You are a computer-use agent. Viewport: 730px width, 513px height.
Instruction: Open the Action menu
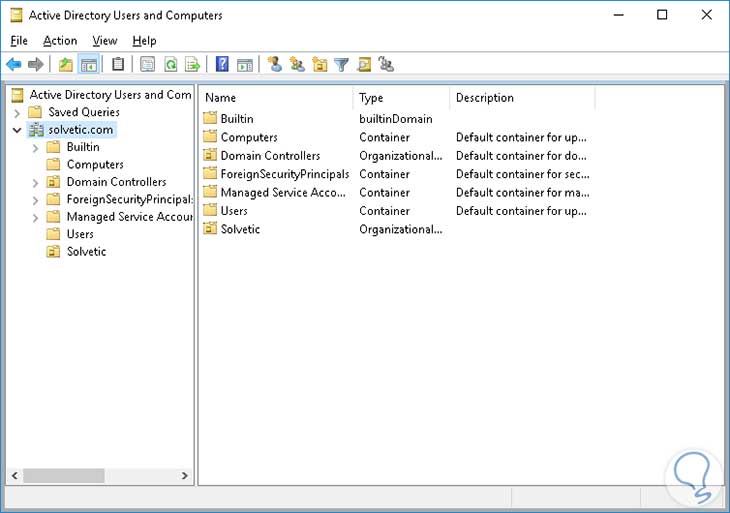pos(60,41)
